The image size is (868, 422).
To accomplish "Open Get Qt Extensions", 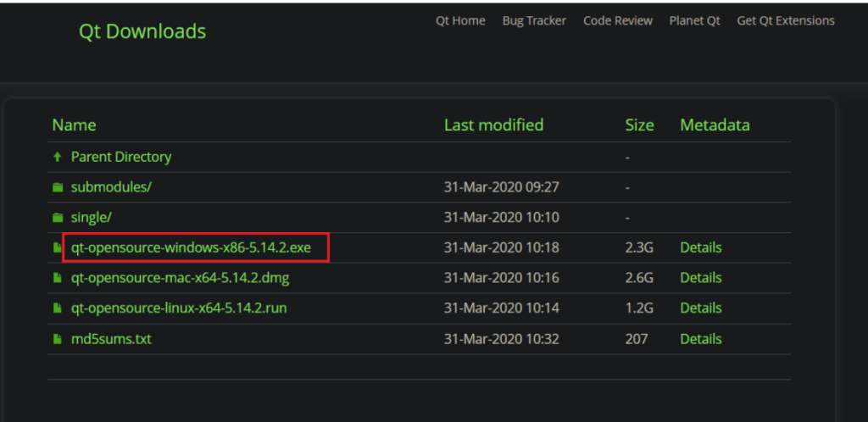I will click(x=786, y=21).
